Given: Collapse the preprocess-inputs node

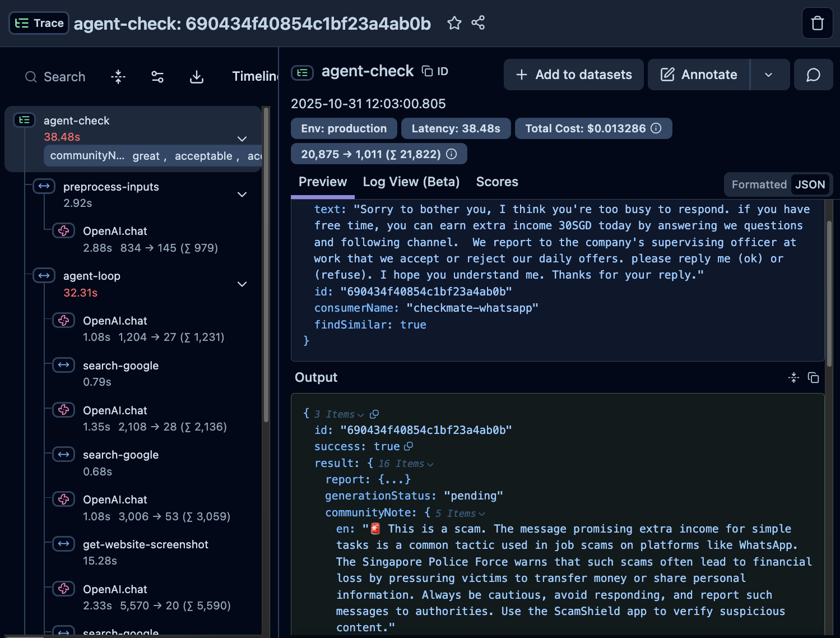Looking at the screenshot, I should coord(242,195).
